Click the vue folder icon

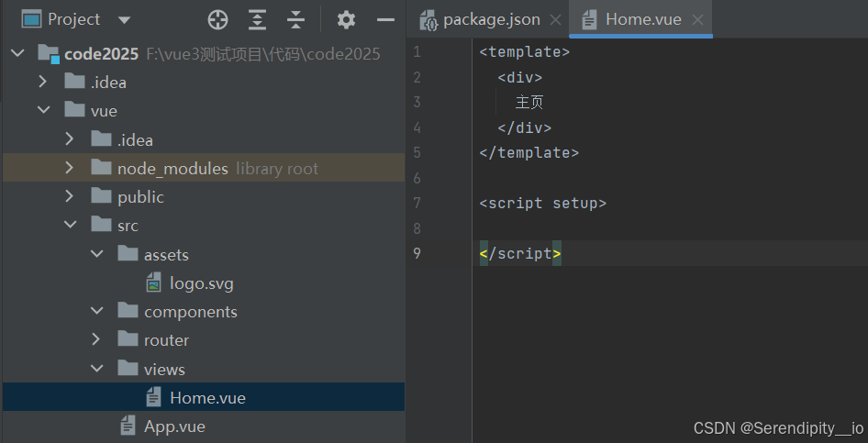pyautogui.click(x=74, y=109)
